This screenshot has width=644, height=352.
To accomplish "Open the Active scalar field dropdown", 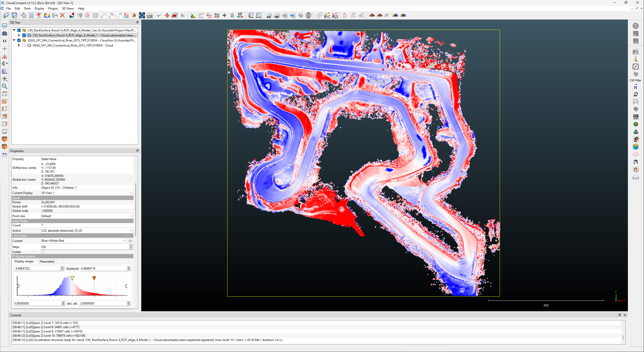I will coord(86,230).
